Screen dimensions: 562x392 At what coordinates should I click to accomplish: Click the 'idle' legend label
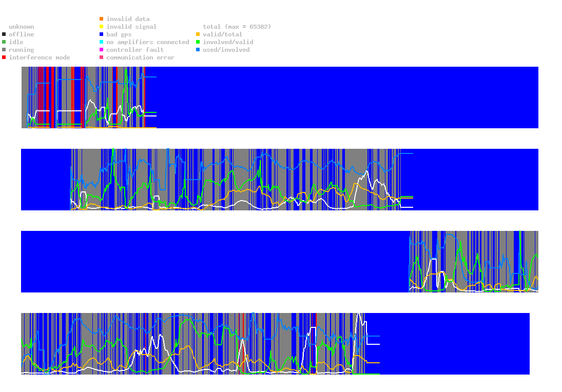(16, 42)
